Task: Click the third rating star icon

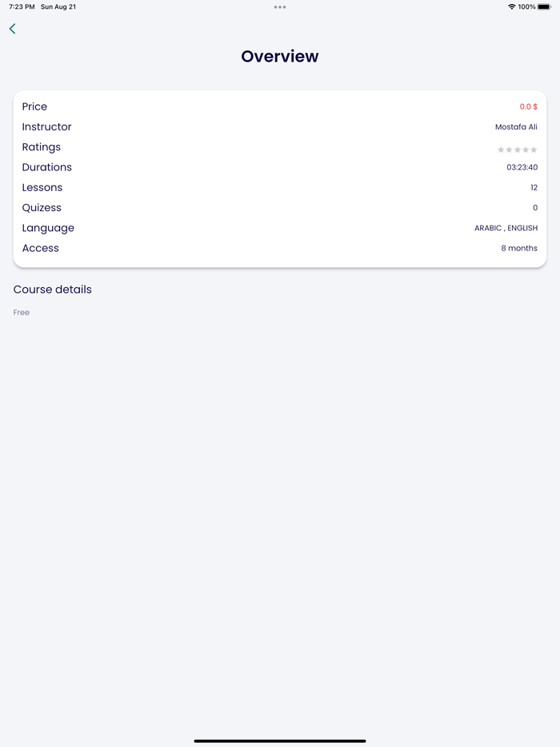Action: pos(518,150)
